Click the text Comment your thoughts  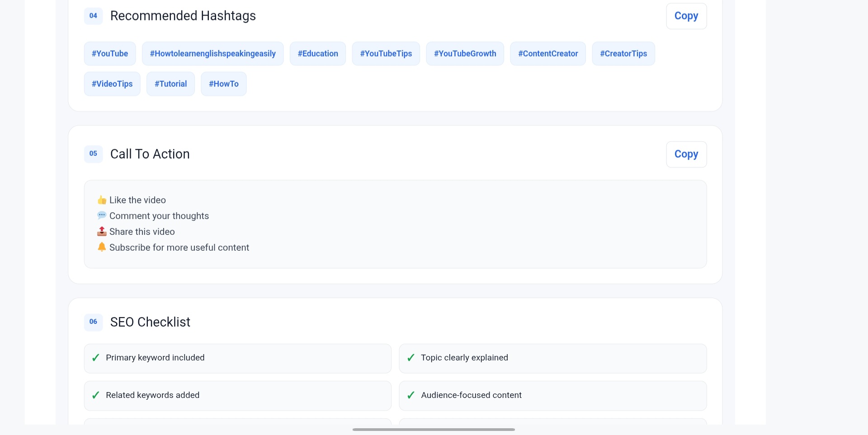159,216
